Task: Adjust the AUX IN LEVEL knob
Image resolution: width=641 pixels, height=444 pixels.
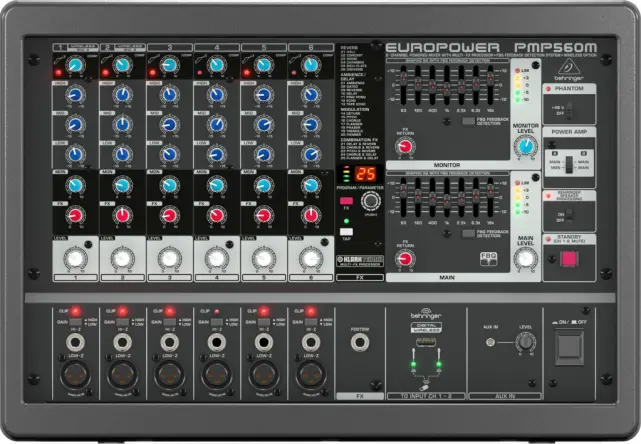Action: pos(525,342)
